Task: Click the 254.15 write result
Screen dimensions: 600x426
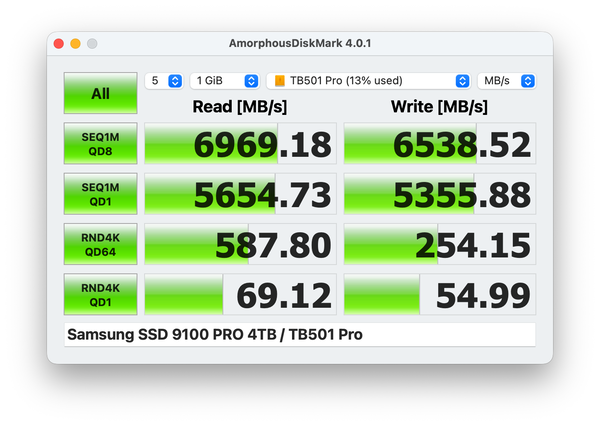Action: 440,244
